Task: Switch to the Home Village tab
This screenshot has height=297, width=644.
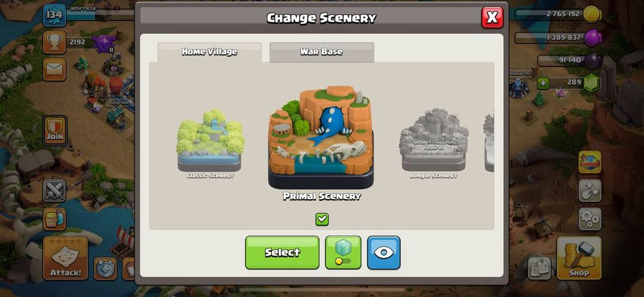Action: tap(209, 52)
